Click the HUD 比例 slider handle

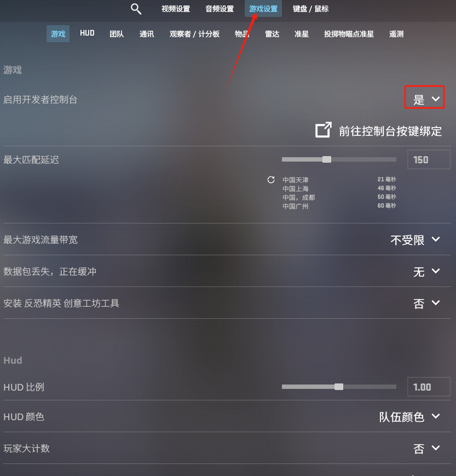click(339, 387)
